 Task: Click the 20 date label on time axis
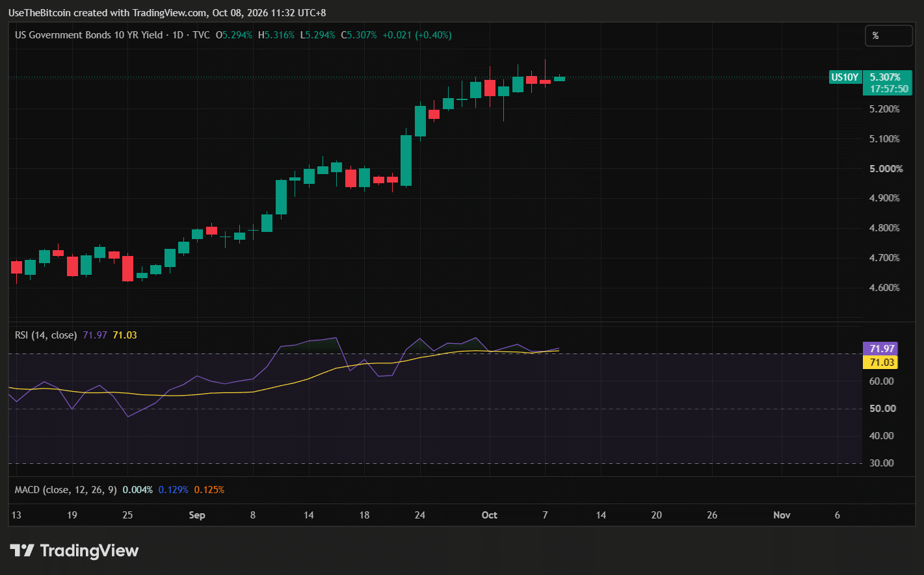pos(657,515)
